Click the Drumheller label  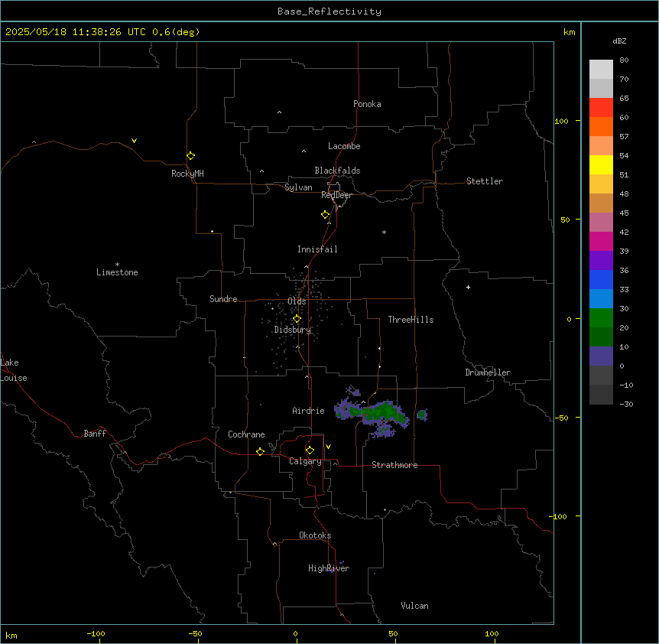click(488, 372)
